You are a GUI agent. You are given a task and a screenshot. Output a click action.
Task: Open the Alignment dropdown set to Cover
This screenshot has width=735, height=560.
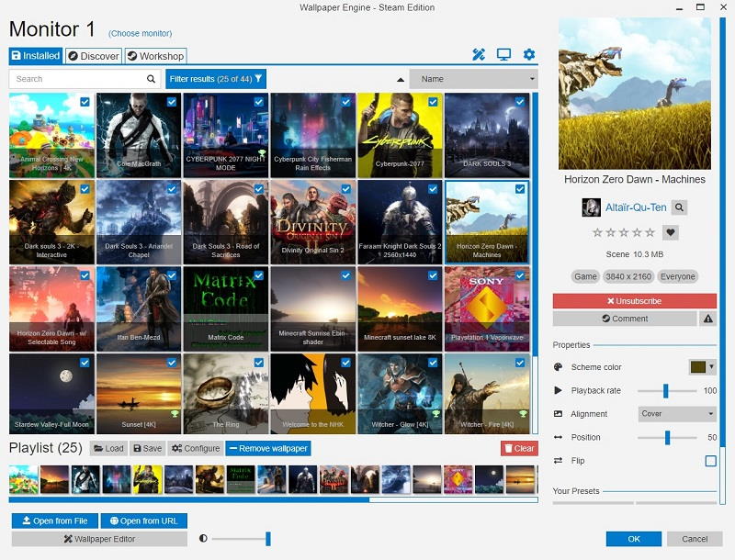click(677, 414)
